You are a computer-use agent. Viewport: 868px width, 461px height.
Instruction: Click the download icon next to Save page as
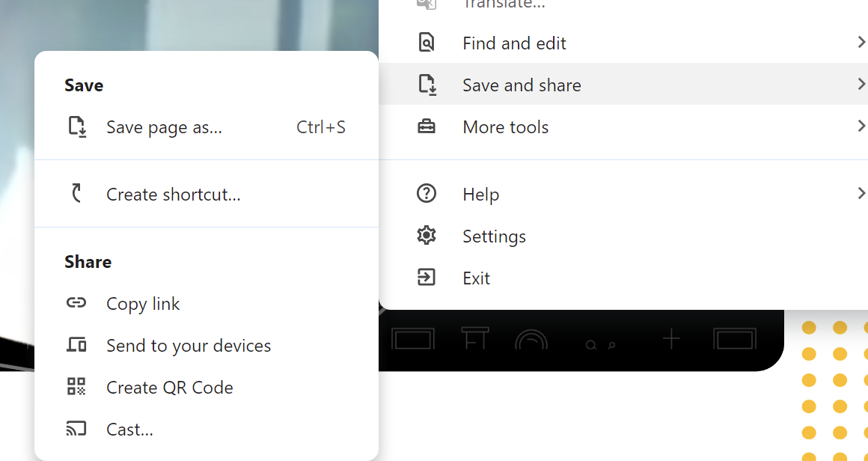click(x=76, y=127)
